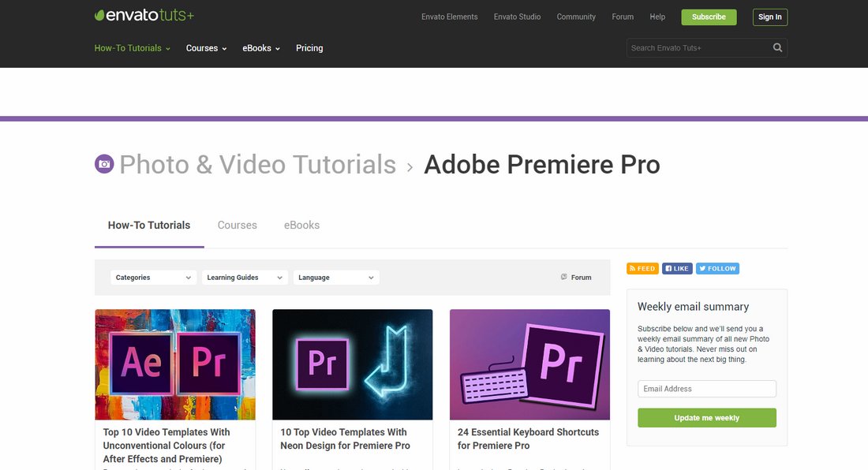Click the green Subscribe button

(709, 17)
